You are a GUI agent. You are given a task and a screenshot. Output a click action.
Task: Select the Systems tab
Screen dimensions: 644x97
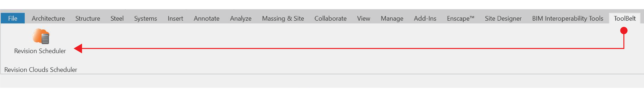click(x=145, y=18)
